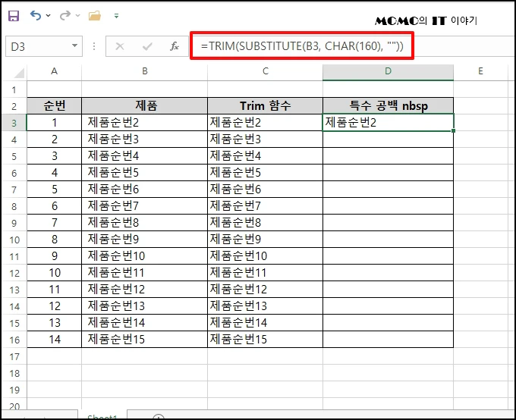Click the fill handle of cell D3
516x420 pixels.
point(454,130)
